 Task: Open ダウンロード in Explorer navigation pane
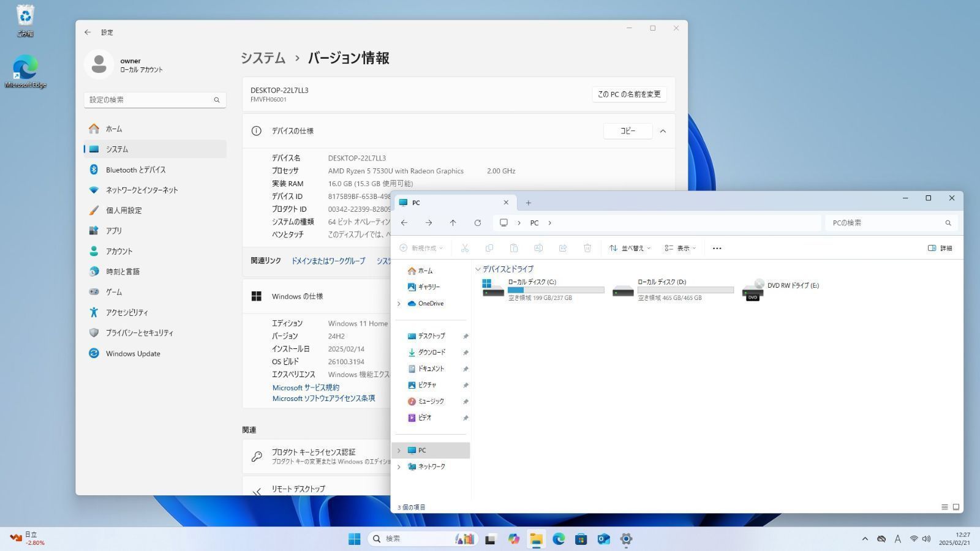pyautogui.click(x=431, y=353)
